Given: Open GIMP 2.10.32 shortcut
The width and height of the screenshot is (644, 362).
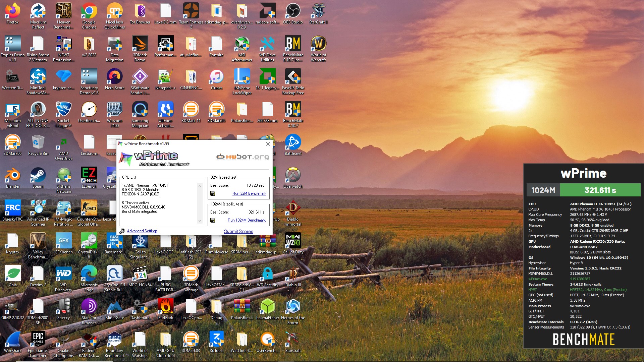Looking at the screenshot, I should [13, 309].
